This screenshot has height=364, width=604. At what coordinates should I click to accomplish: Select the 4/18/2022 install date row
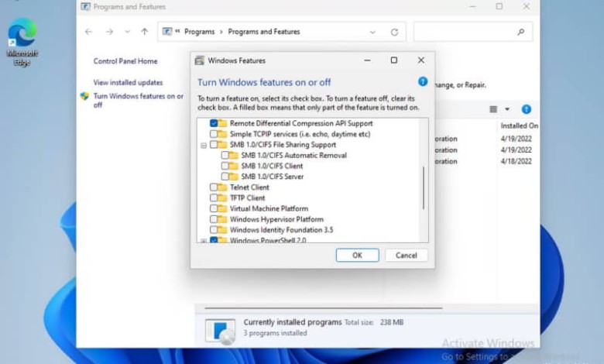click(516, 161)
